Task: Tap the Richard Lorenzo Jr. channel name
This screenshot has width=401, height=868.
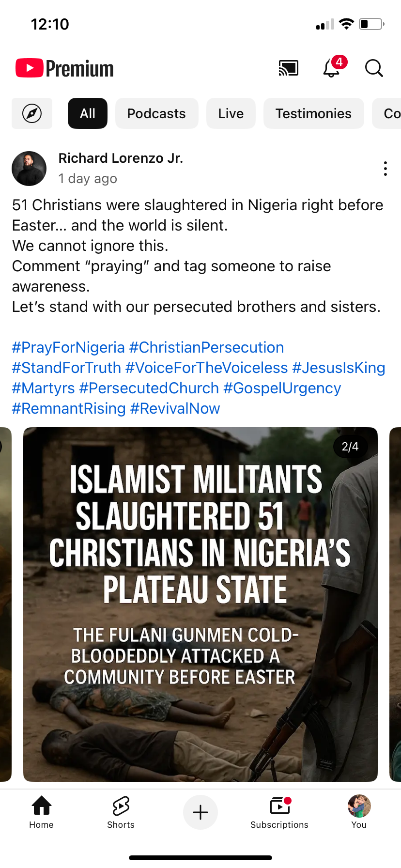Action: pos(121,158)
